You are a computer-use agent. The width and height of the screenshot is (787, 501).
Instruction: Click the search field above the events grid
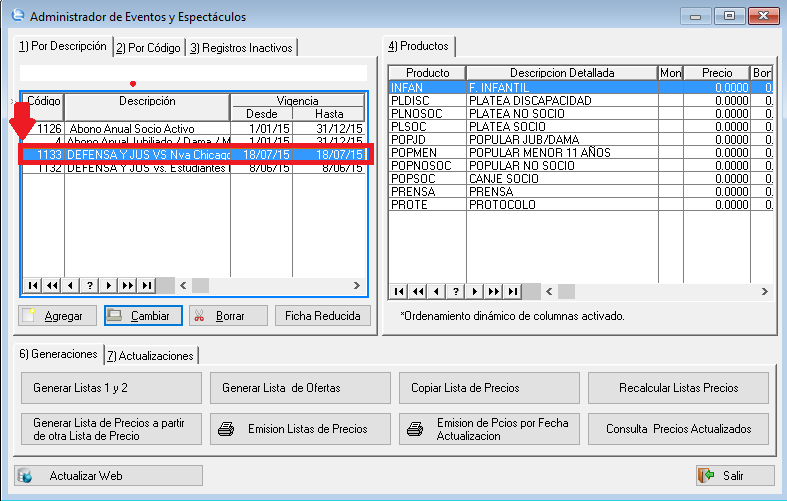[x=193, y=72]
